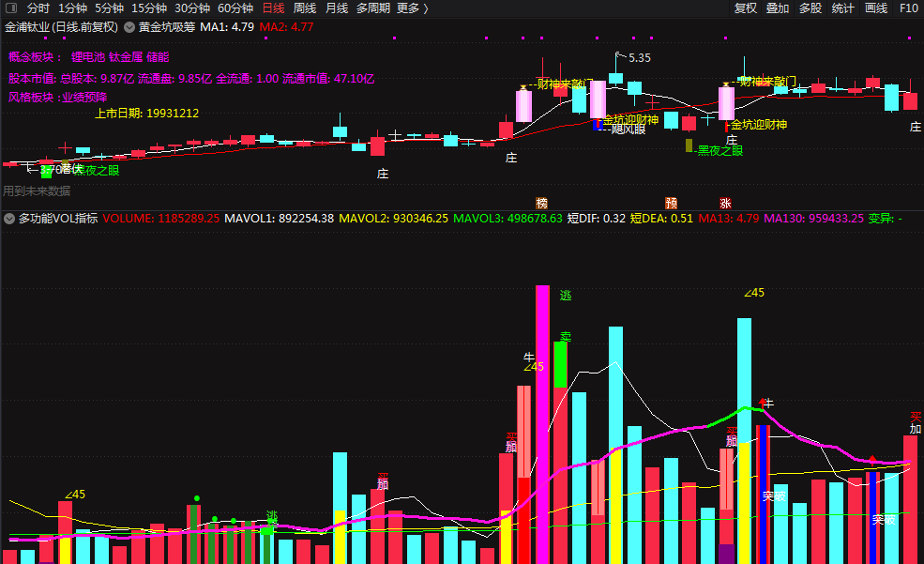Select the 1分钟 period
Image resolution: width=924 pixels, height=564 pixels.
click(x=72, y=8)
